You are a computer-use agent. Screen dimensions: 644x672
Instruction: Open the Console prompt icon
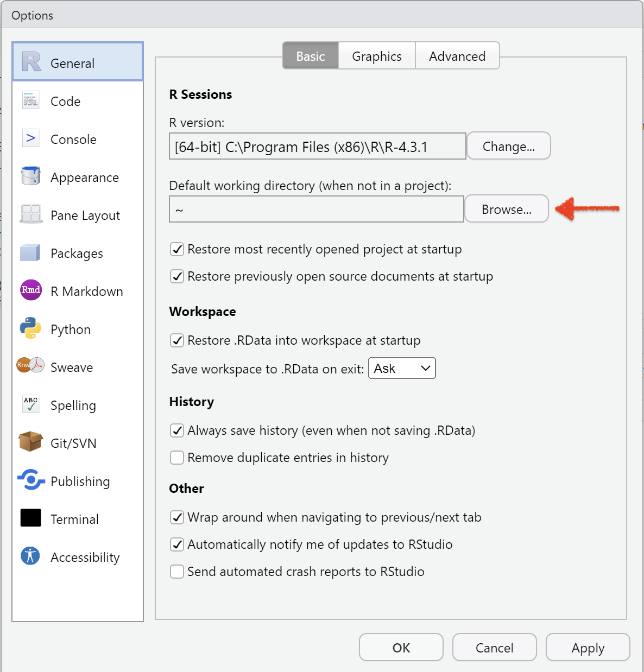tap(31, 138)
